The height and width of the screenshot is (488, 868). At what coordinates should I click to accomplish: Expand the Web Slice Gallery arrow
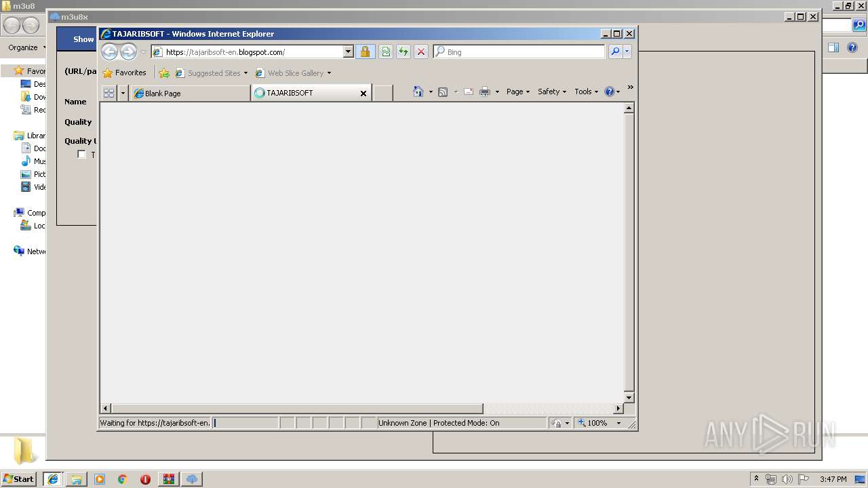[329, 73]
